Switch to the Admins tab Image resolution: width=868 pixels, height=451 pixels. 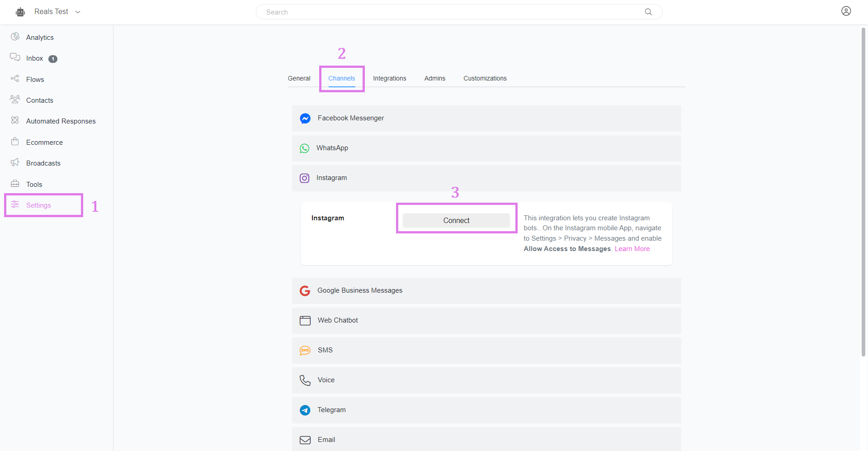[434, 78]
